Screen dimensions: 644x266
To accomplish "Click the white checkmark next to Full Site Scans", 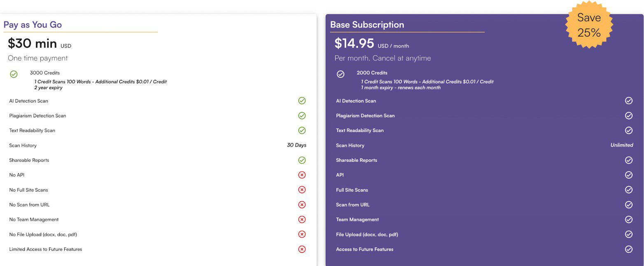I will coord(629,189).
